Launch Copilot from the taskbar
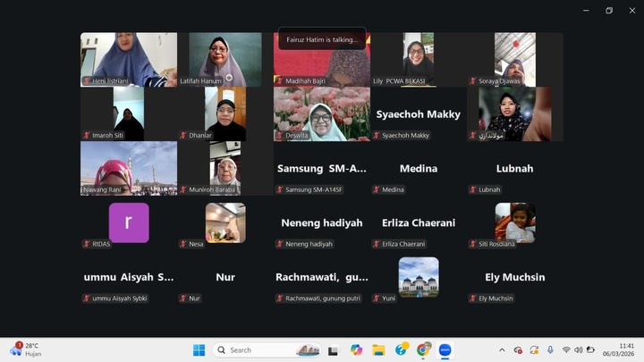 356,349
